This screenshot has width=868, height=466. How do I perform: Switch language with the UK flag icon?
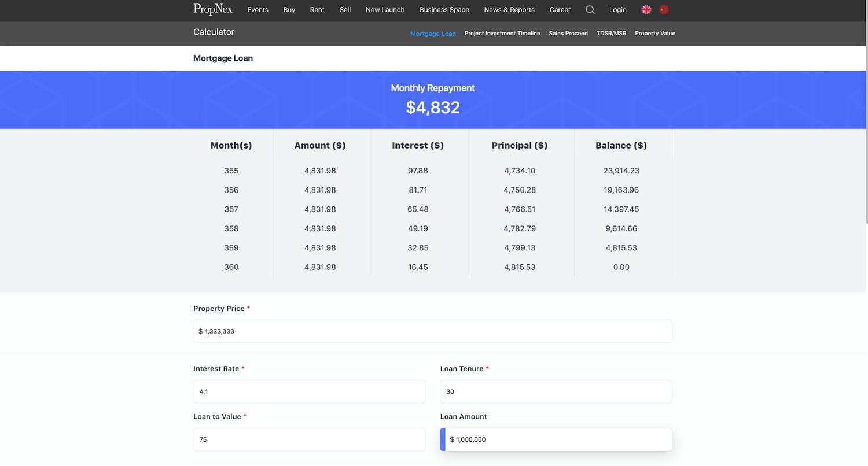click(x=646, y=10)
